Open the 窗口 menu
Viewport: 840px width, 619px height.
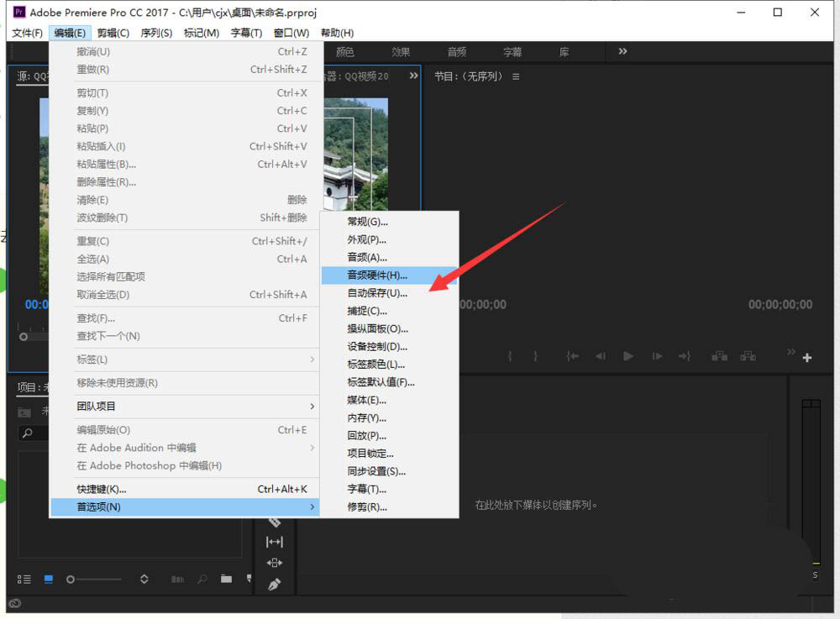[x=290, y=32]
